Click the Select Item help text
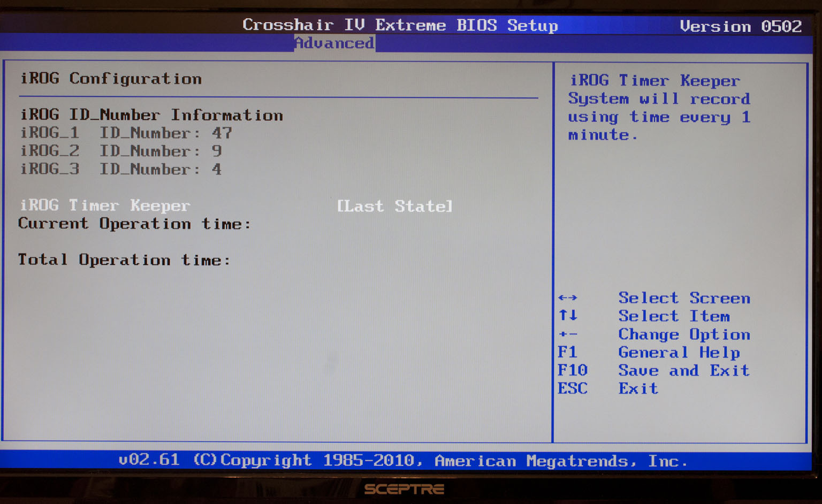 coord(674,316)
